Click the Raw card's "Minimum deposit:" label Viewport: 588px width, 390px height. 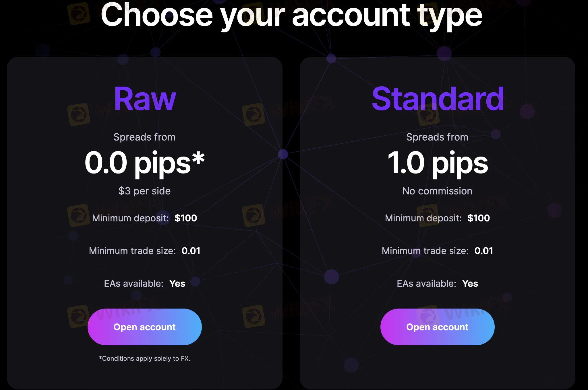(x=130, y=218)
